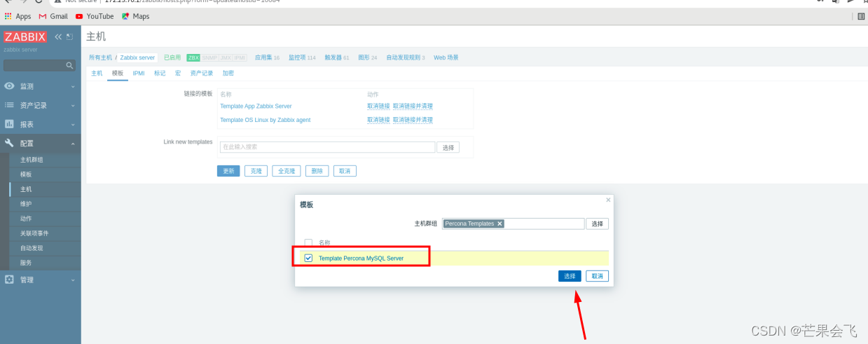Open the Maps bookmark
868x344 pixels.
[135, 16]
